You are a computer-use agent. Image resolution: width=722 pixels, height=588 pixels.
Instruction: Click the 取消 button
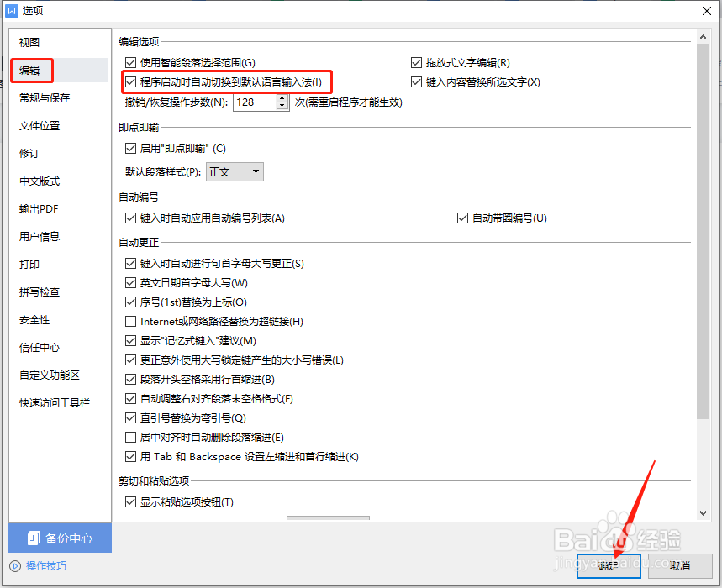pos(680,566)
